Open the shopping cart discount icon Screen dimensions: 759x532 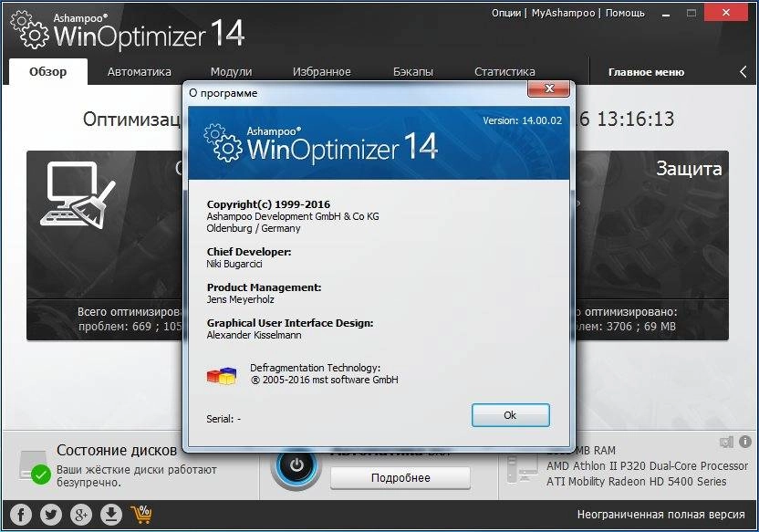(140, 514)
